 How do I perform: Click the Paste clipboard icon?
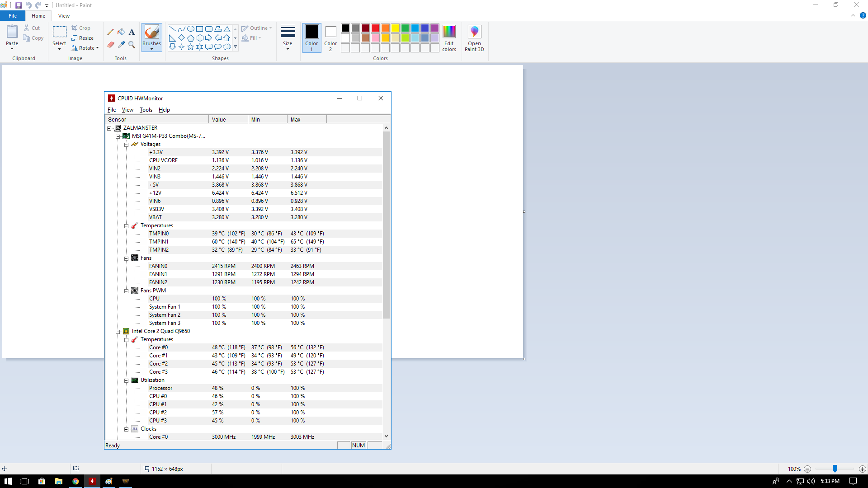tap(12, 32)
